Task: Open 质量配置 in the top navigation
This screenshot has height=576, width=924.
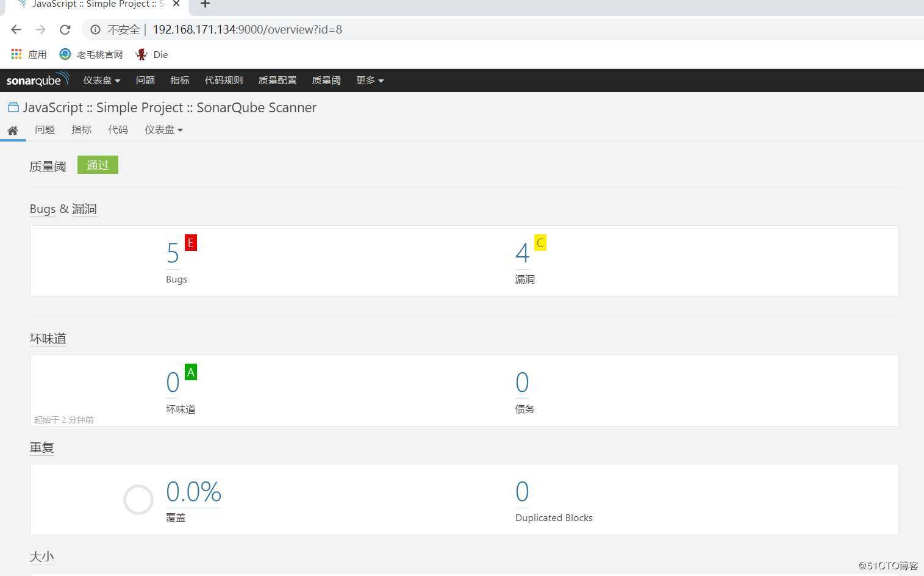Action: 278,81
